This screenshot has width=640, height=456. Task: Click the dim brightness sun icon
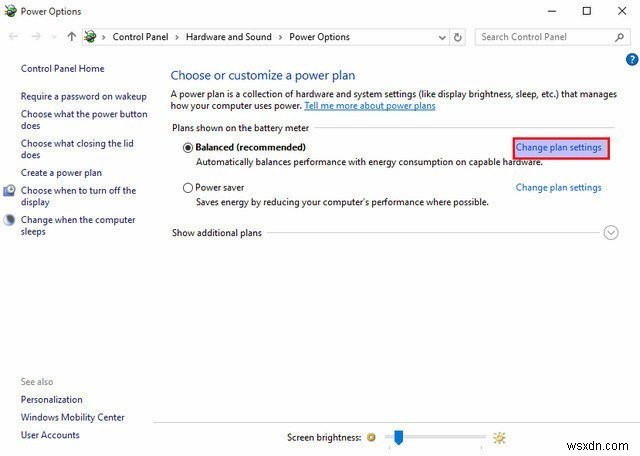371,438
